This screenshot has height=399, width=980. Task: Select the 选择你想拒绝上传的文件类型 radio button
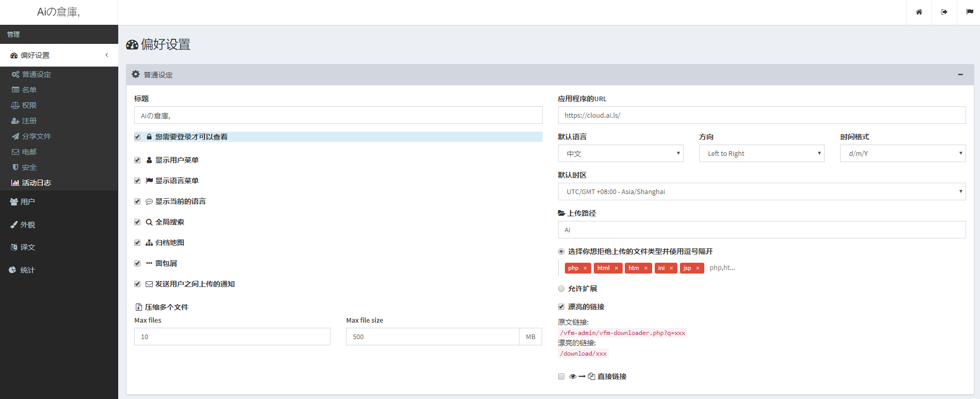tap(561, 251)
